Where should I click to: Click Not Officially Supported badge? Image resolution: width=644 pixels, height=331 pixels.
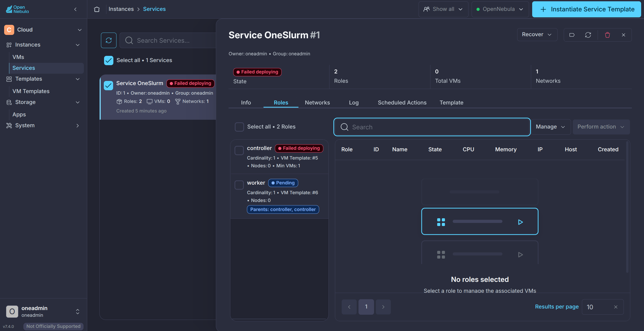coord(53,326)
